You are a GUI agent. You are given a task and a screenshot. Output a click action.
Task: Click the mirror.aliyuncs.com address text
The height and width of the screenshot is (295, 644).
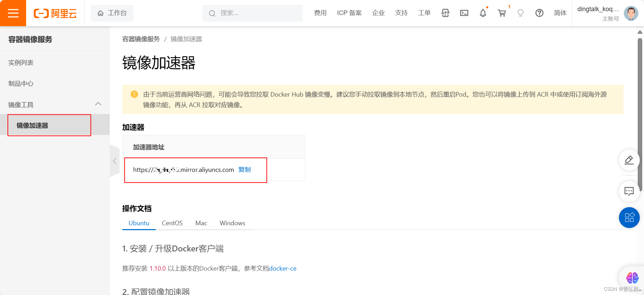pos(183,169)
